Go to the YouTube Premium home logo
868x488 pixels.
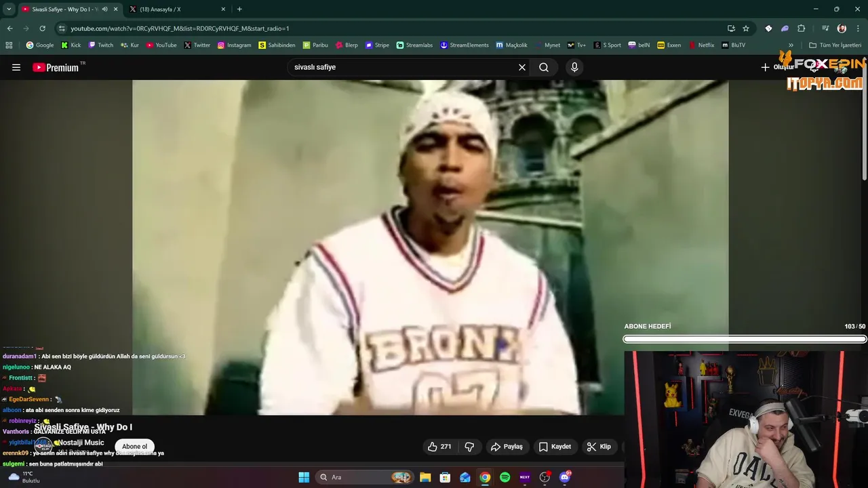click(x=56, y=67)
